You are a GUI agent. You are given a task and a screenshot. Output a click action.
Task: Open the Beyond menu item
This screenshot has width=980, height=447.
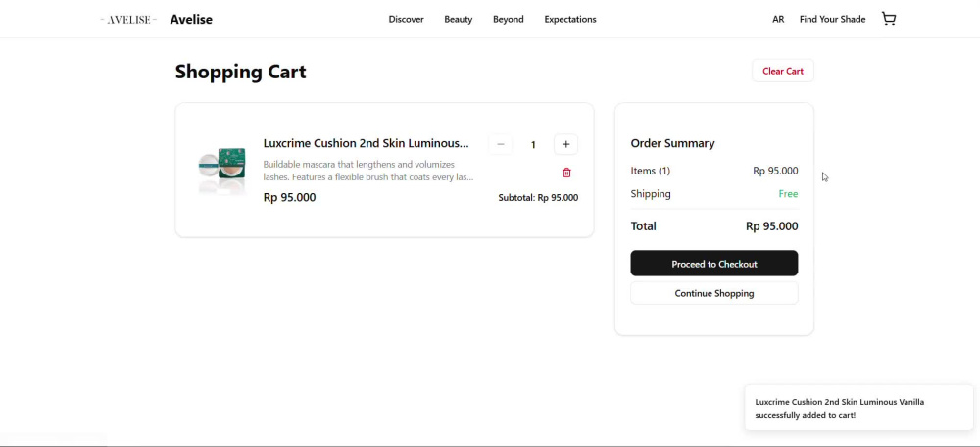508,20
